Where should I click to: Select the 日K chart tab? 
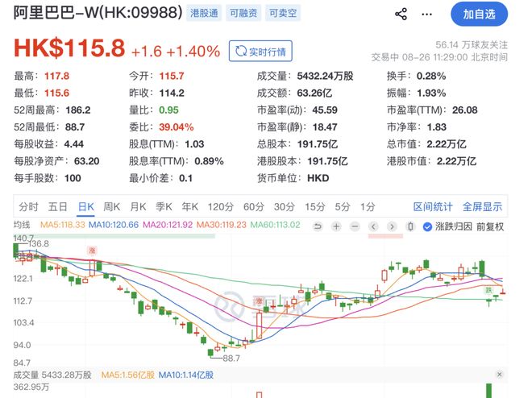[x=85, y=206]
